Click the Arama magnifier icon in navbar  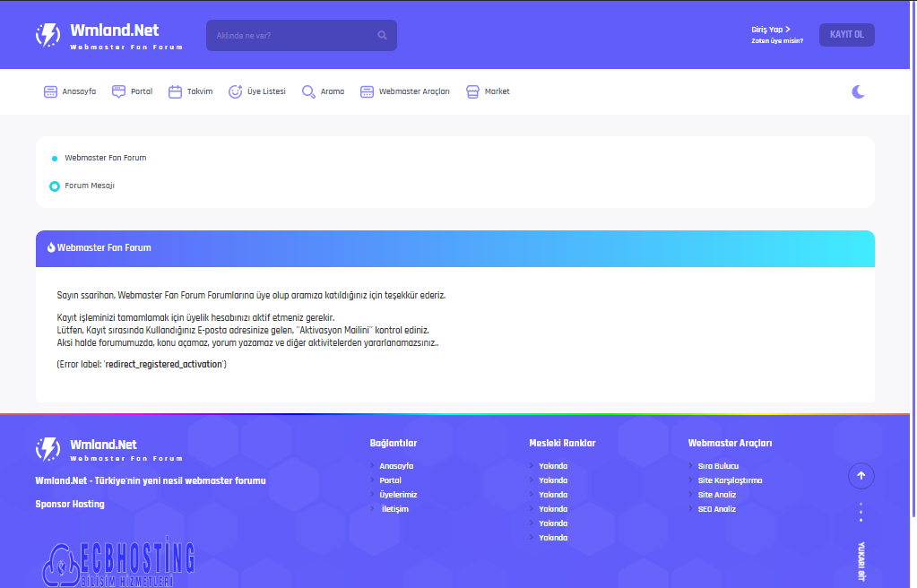308,91
